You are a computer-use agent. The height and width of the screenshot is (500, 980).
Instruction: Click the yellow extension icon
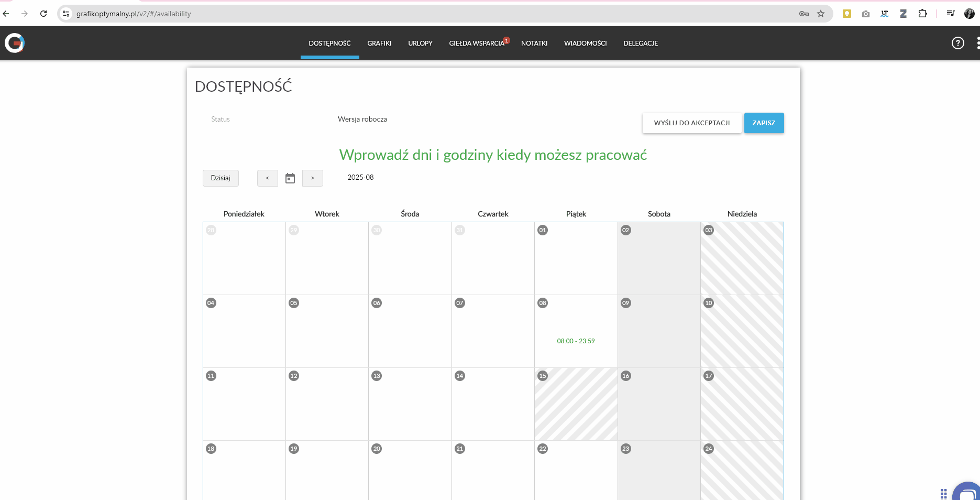[847, 14]
